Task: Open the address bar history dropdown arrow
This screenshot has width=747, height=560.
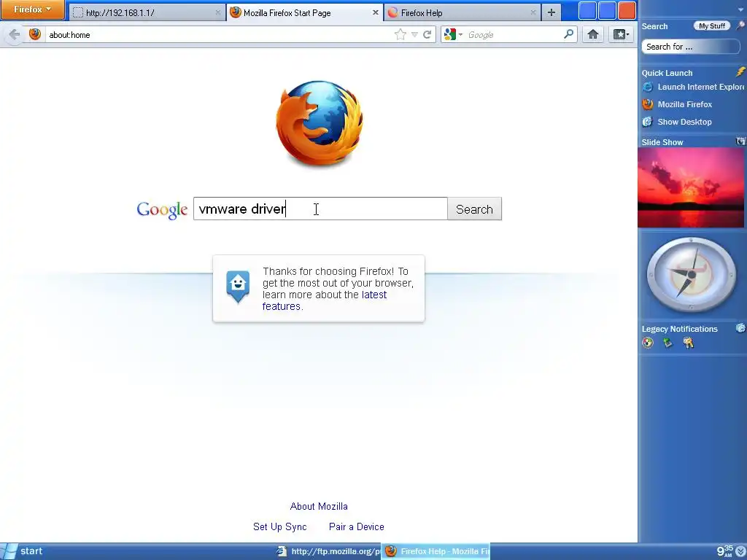Action: coord(414,35)
